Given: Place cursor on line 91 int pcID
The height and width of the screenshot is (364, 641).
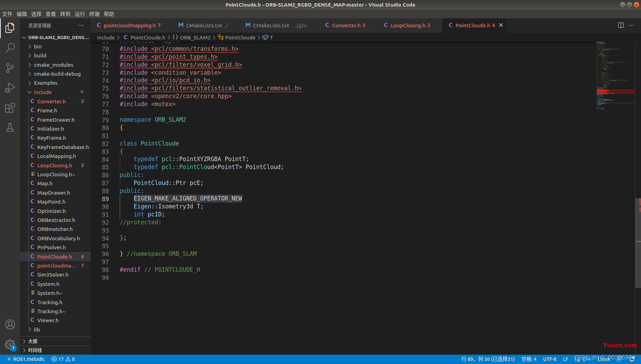Looking at the screenshot, I should 149,214.
